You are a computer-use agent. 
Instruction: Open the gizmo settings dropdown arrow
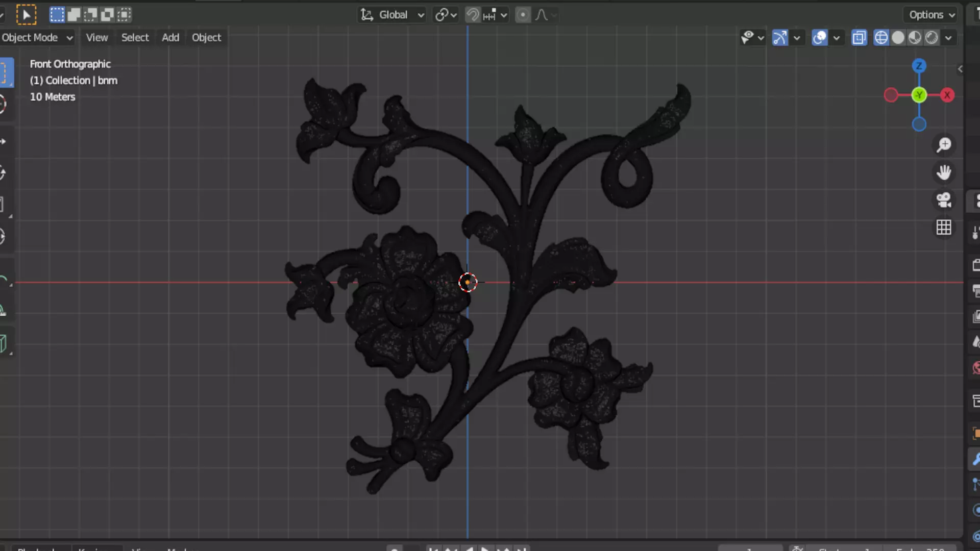pyautogui.click(x=797, y=37)
